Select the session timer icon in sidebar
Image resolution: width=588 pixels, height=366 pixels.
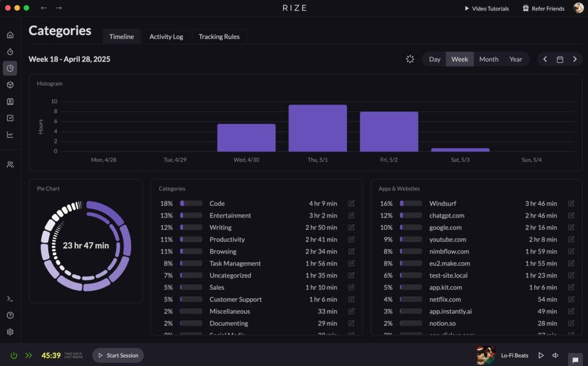10,51
